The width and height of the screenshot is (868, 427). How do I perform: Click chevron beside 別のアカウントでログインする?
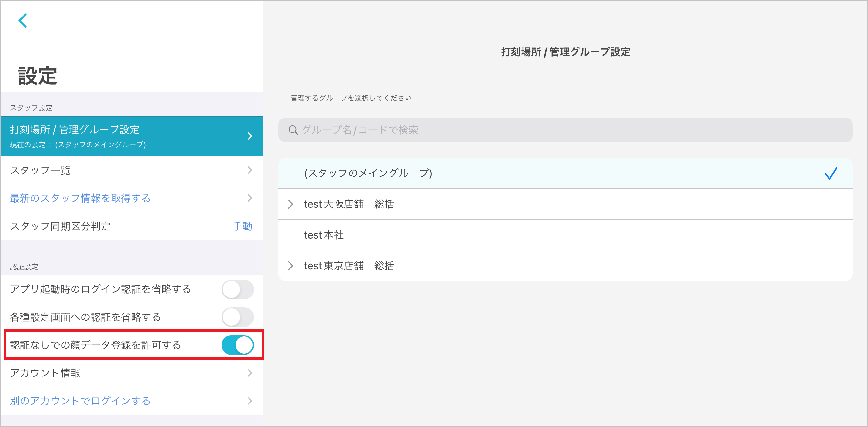[250, 401]
